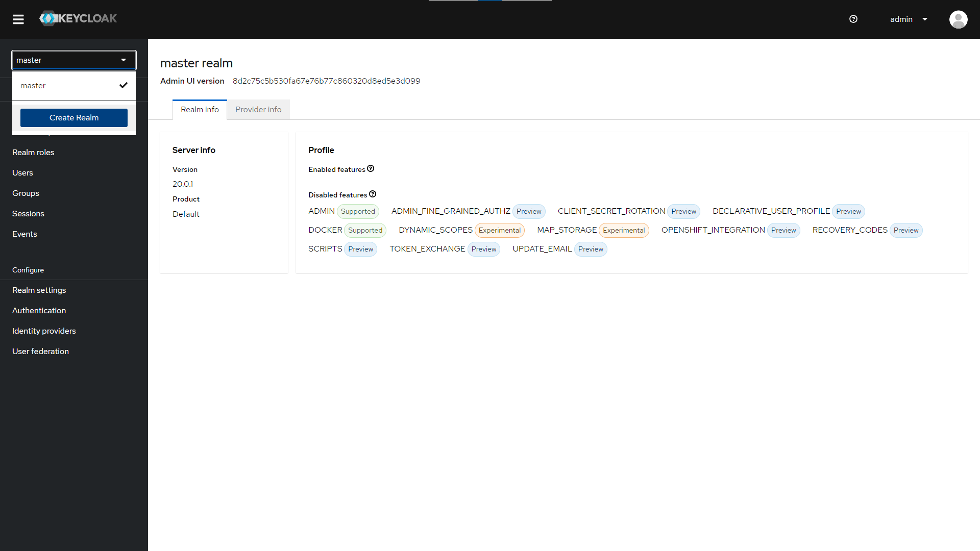Open the Authentication section
Image resolution: width=980 pixels, height=551 pixels.
click(39, 311)
